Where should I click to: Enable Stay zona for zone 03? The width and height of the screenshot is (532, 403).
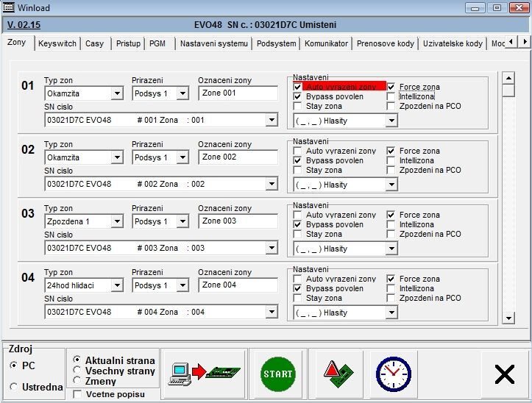click(297, 234)
